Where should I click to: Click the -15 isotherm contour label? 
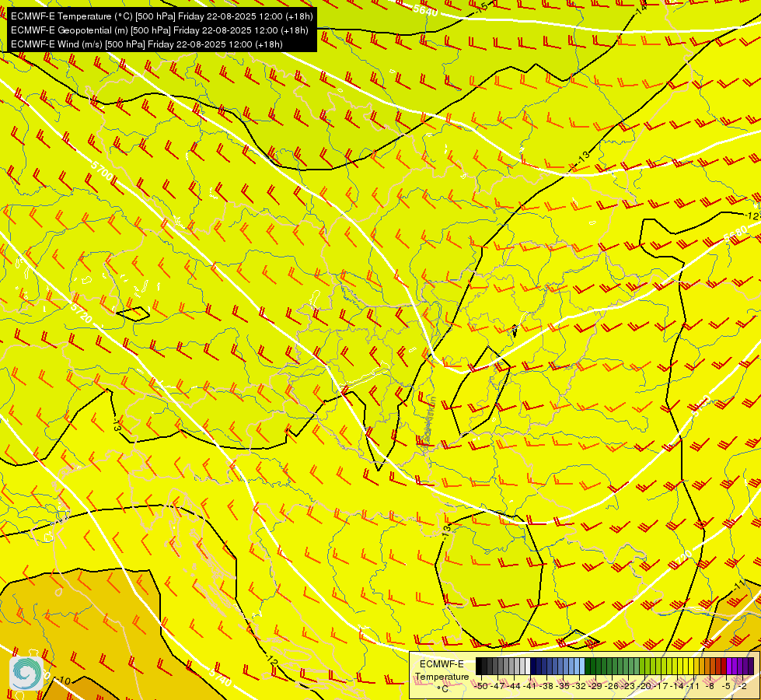pos(481,7)
